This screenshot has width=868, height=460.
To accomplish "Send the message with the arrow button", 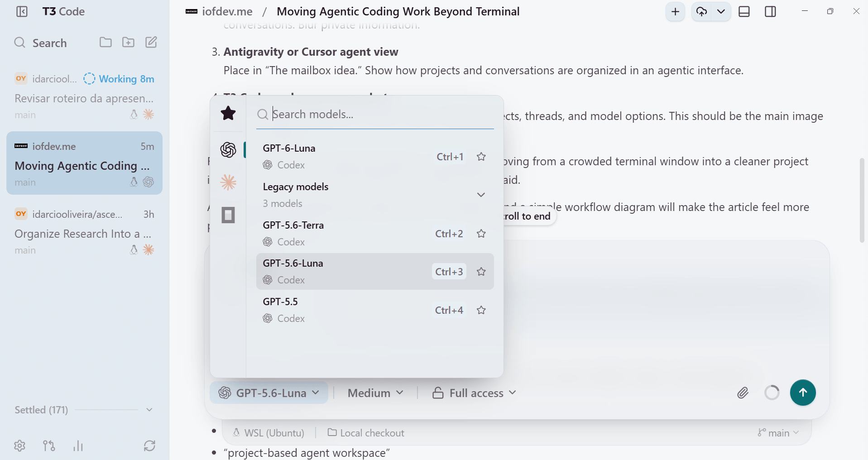I will click(803, 393).
